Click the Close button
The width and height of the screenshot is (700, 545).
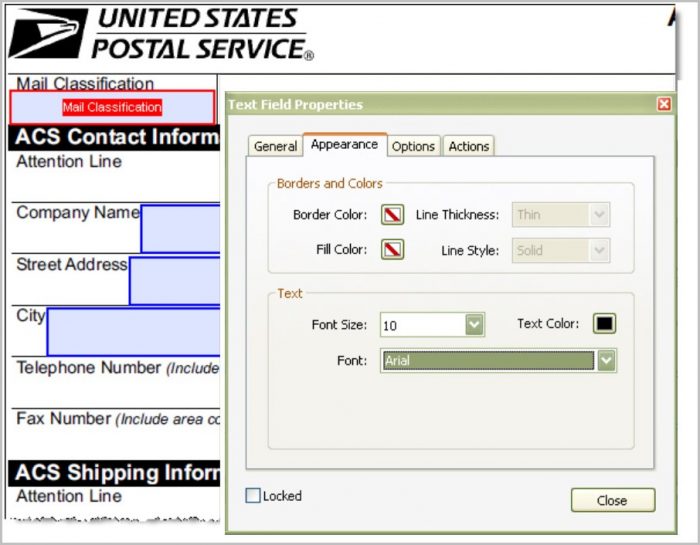point(613,500)
